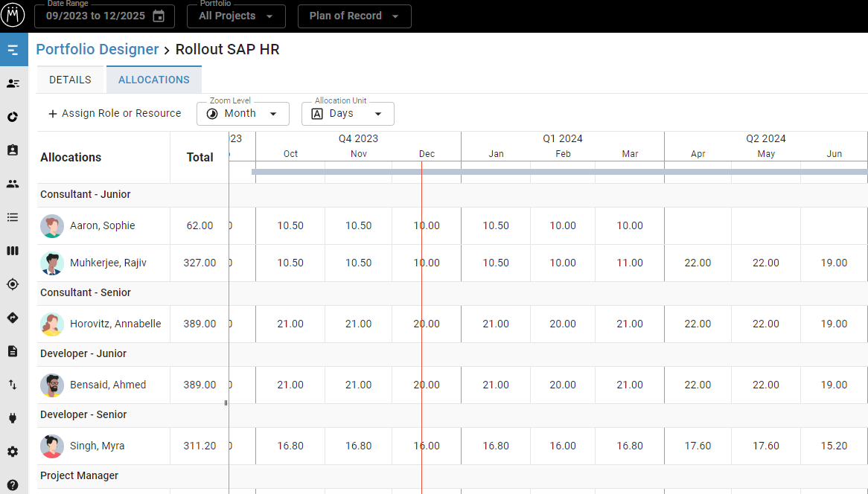The width and height of the screenshot is (868, 494).
Task: Open the Portfolio All Projects dropdown
Action: point(237,16)
